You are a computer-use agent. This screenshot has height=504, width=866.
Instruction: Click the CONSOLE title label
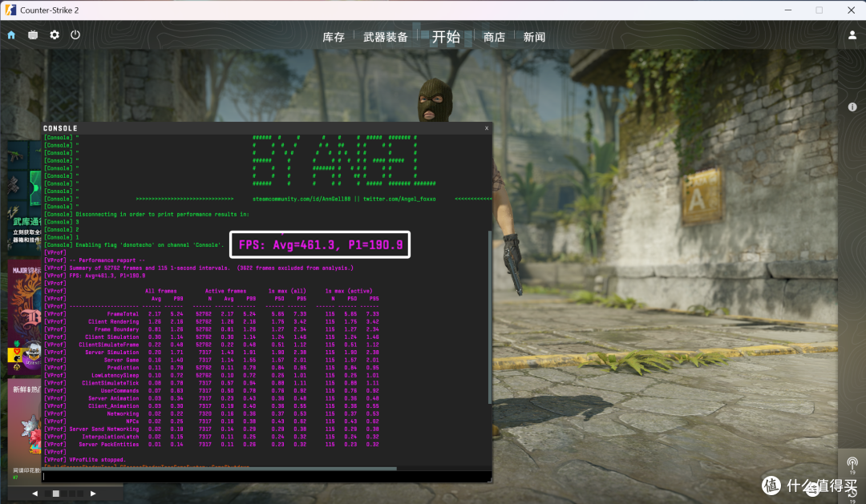click(x=60, y=128)
